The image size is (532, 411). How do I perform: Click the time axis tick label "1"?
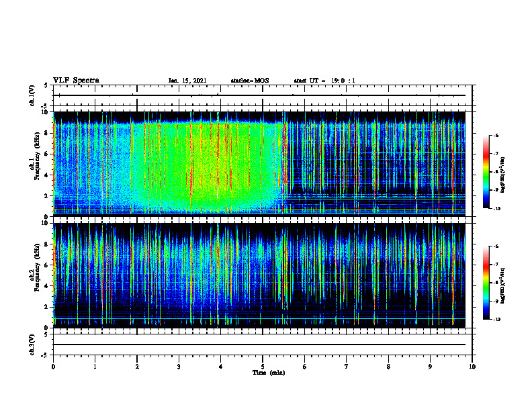[x=95, y=367]
